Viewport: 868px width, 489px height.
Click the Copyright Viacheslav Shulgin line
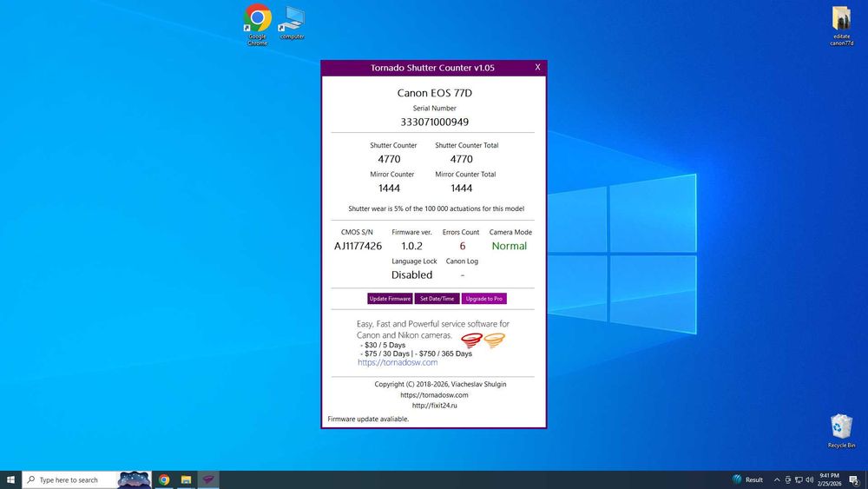point(440,384)
